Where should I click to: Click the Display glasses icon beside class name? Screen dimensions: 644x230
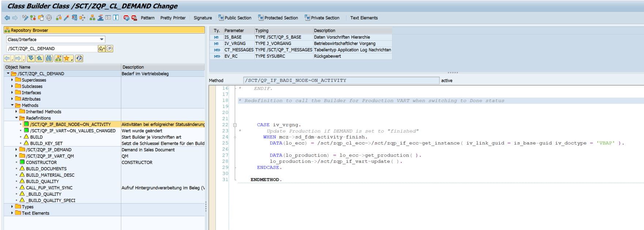pyautogui.click(x=101, y=49)
